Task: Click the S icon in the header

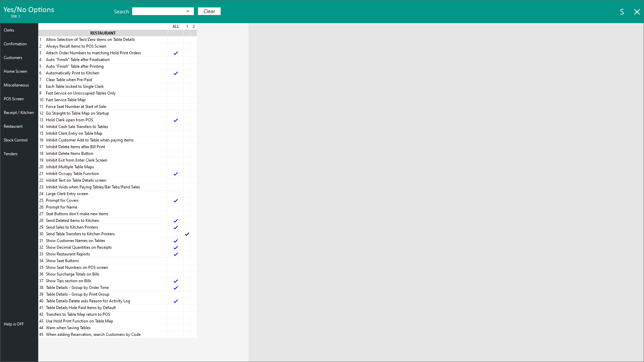Action: (622, 12)
